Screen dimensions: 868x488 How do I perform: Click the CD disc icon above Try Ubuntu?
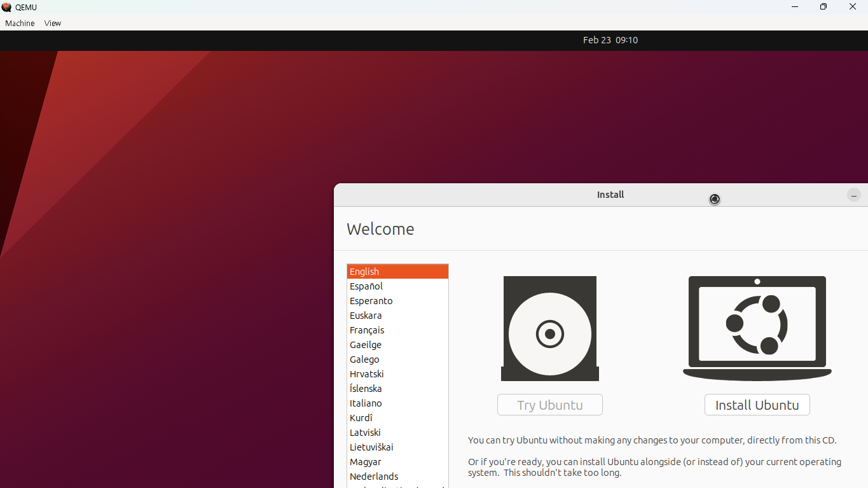(550, 328)
